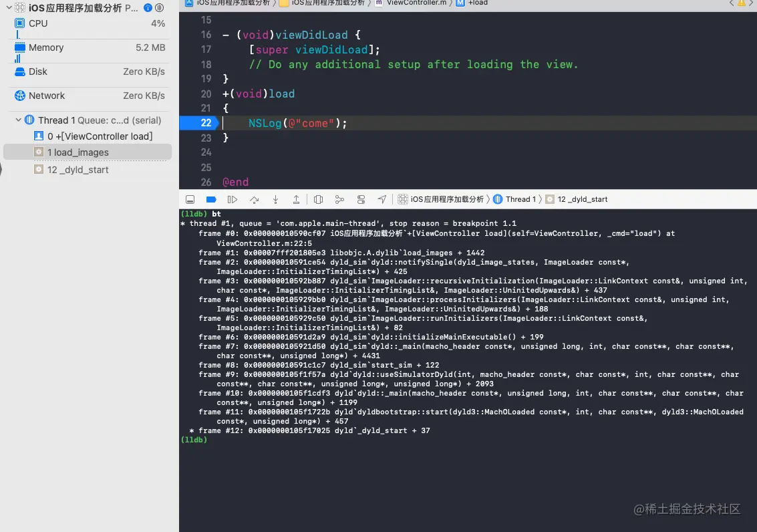The height and width of the screenshot is (532, 757).
Task: Click frame #6 initializeMainExecutable in console
Action: 371,337
